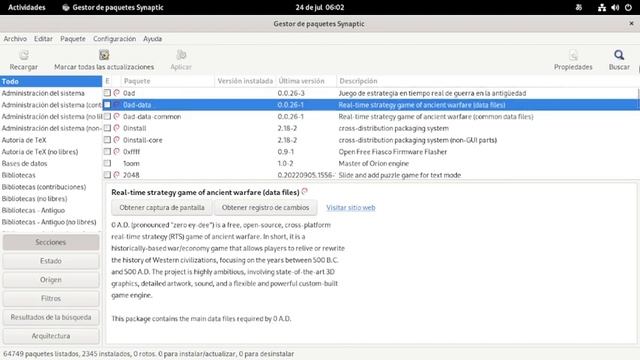Click Debian swirl icon next to 0xffff
The width and height of the screenshot is (640, 360).
point(116,151)
